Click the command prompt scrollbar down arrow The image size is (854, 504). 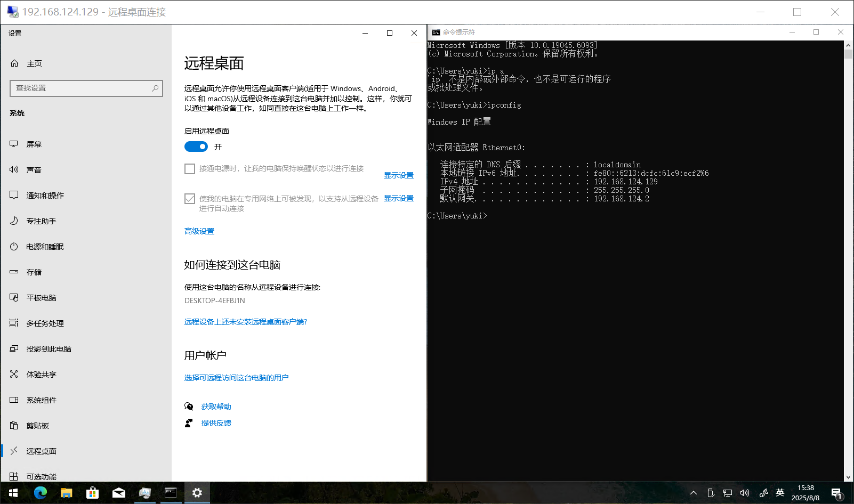tap(848, 477)
